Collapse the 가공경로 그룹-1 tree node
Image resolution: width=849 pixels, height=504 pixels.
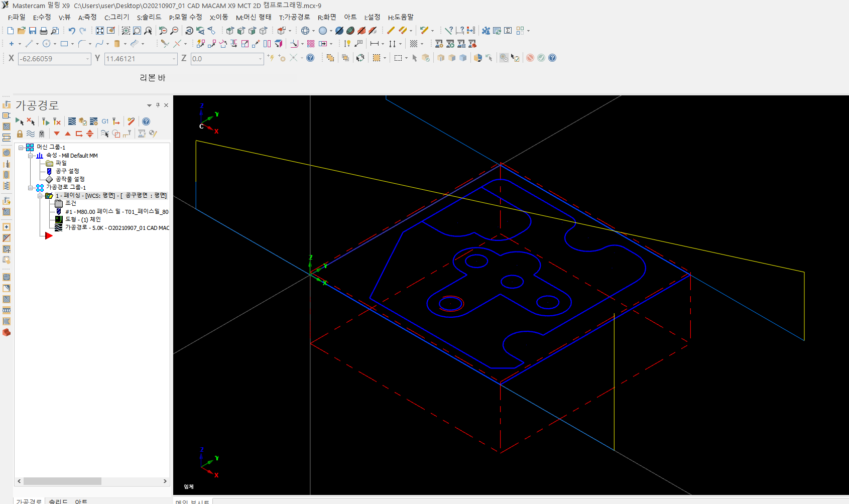coord(31,188)
